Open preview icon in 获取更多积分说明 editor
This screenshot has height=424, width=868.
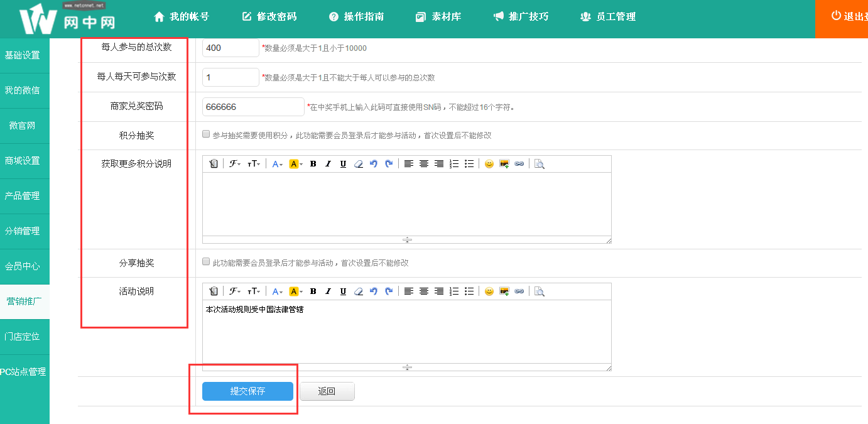[x=539, y=164]
